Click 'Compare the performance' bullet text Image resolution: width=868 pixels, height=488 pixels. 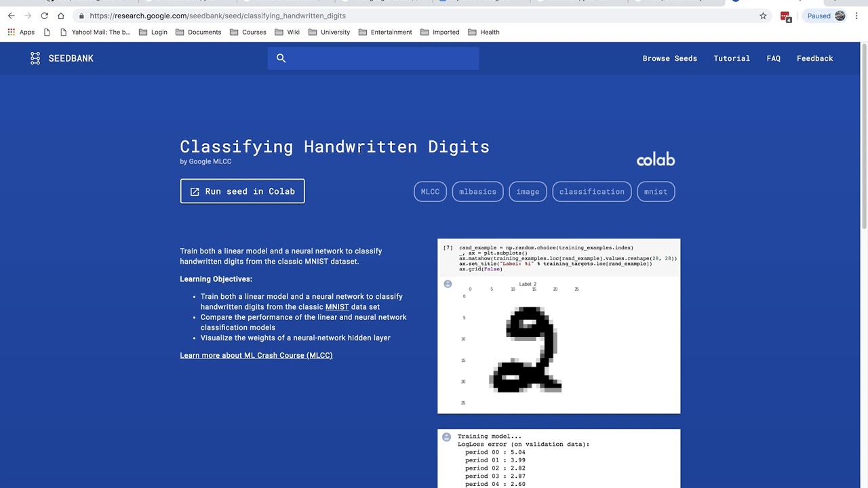point(304,322)
